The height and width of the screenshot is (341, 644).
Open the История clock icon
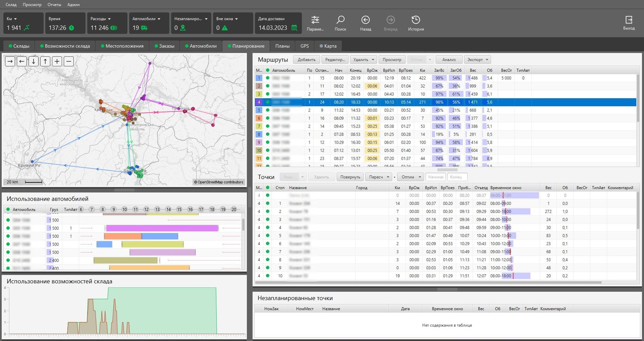click(x=416, y=20)
